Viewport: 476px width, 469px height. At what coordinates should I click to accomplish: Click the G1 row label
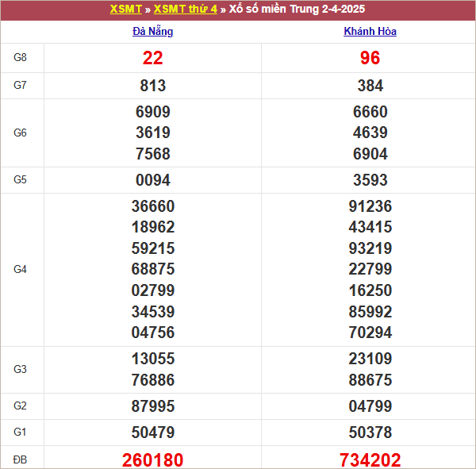tap(20, 432)
